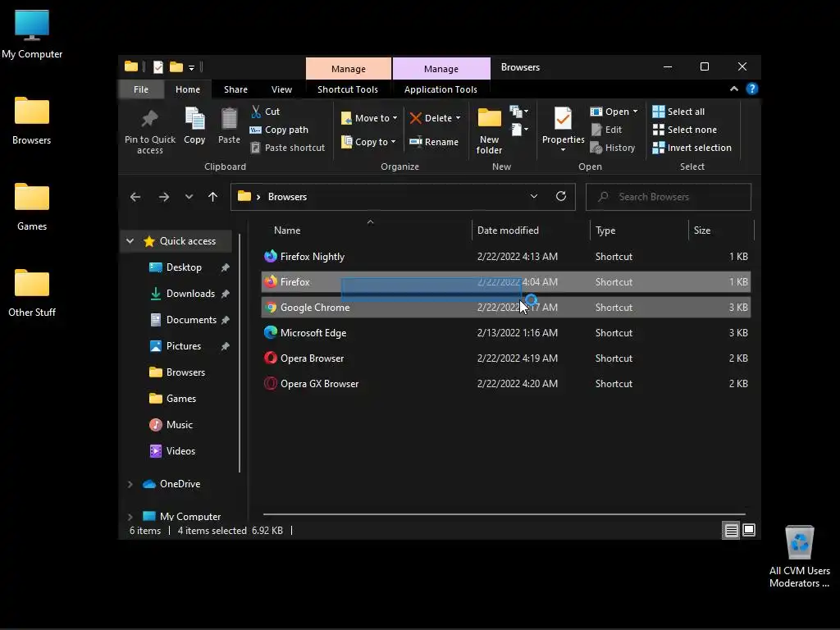
Task: Switch to the Share ribbon tab
Action: point(235,89)
